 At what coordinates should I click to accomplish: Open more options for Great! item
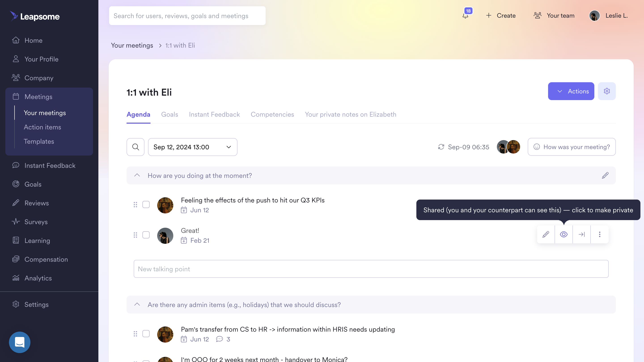tap(600, 234)
